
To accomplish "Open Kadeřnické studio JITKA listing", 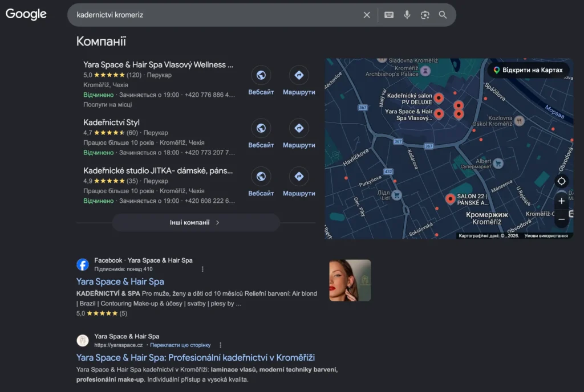I will 158,171.
